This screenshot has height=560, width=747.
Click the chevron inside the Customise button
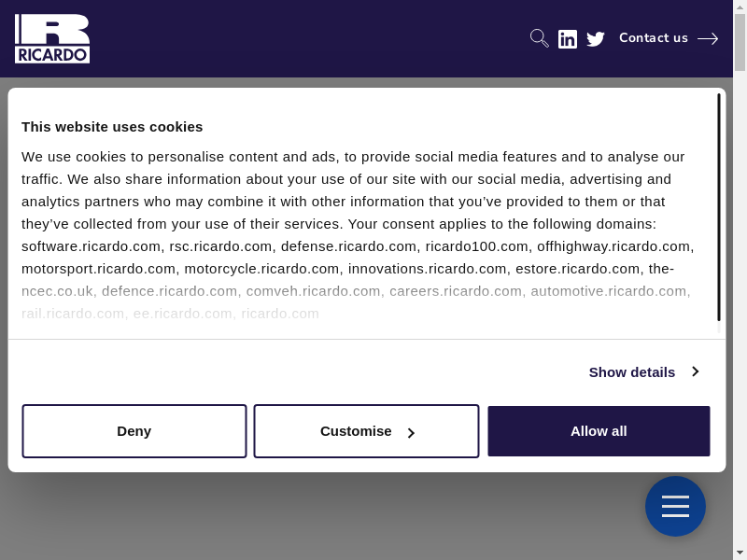411,432
